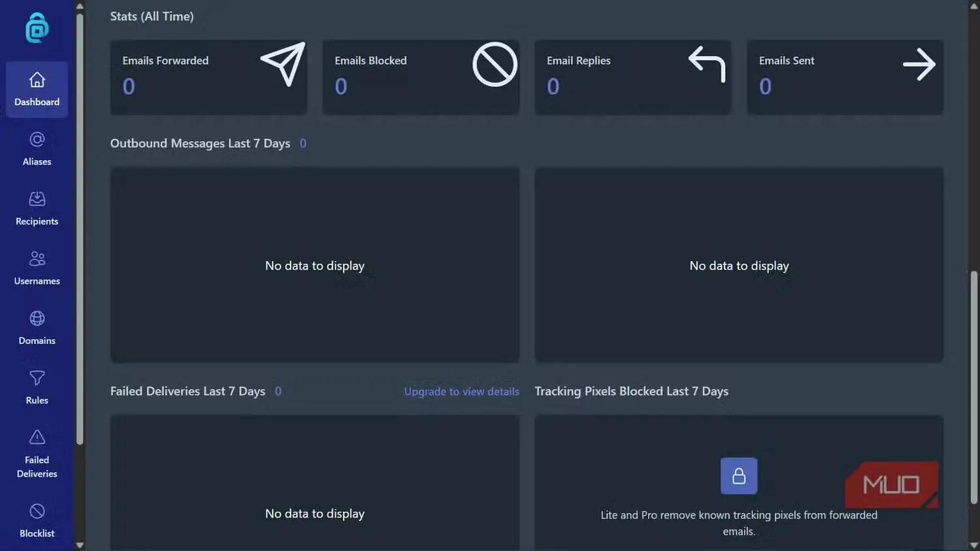Follow the Upgrade to view details link
Viewport: 980px width, 551px height.
tap(462, 392)
